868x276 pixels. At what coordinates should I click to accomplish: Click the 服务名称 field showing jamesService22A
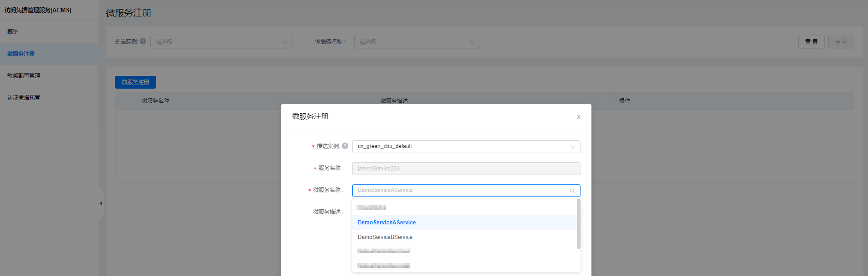pos(466,169)
